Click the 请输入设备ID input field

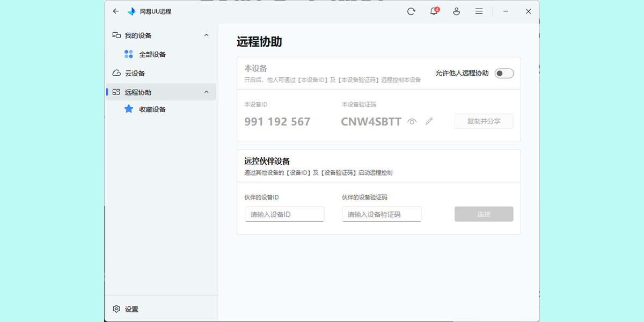(284, 214)
